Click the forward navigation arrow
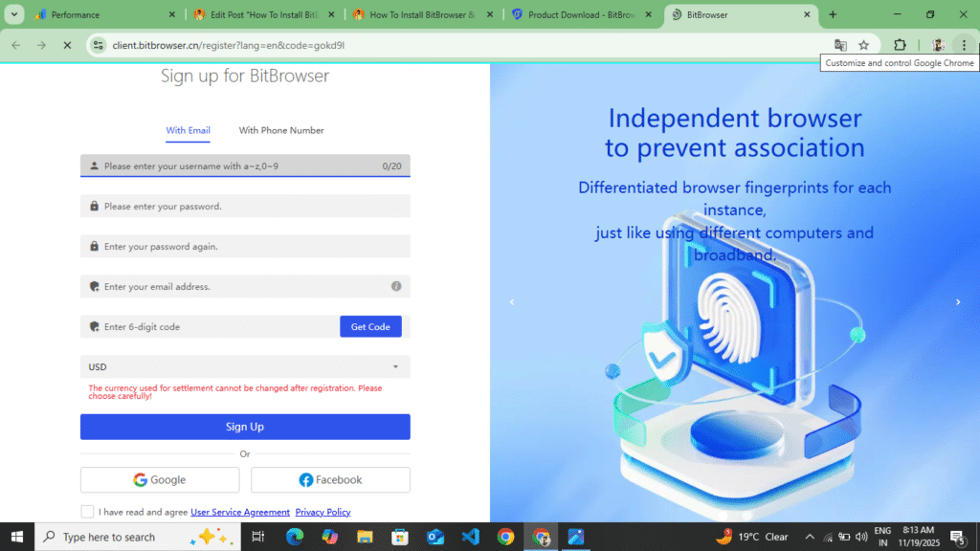Viewport: 980px width, 551px height. click(x=40, y=45)
